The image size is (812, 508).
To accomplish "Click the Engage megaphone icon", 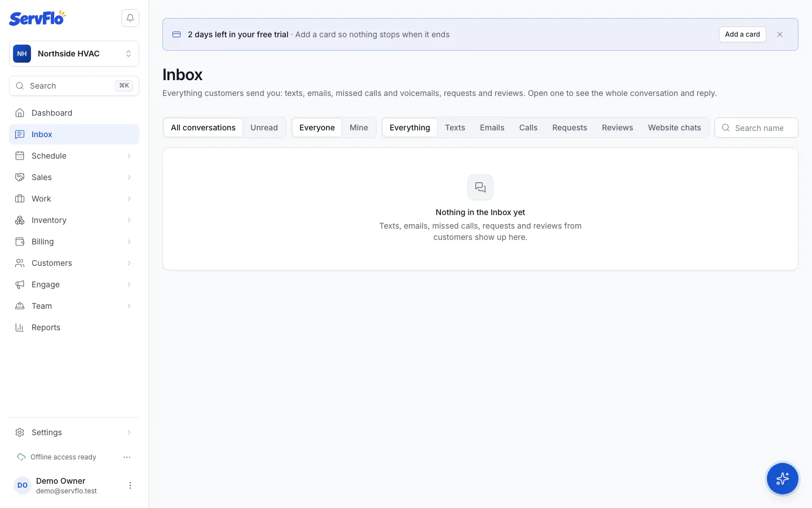I will pos(20,284).
